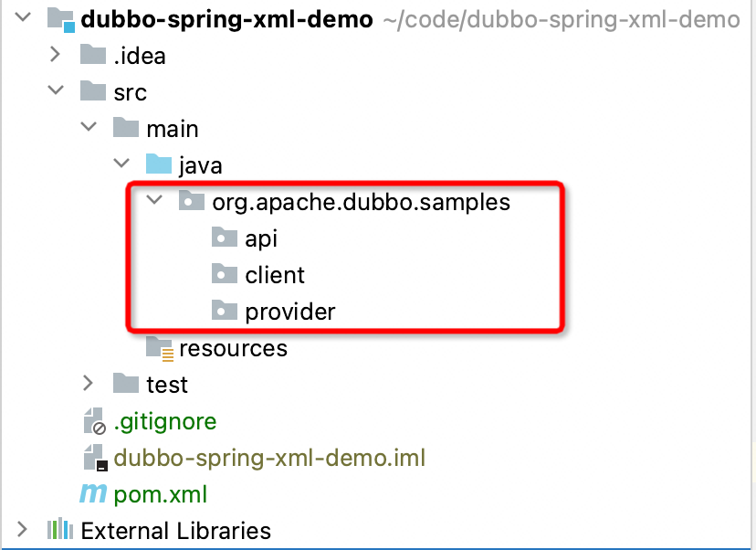Click the dubbo-spring-xml-demo module folder icon
The height and width of the screenshot is (550, 756).
[x=61, y=19]
